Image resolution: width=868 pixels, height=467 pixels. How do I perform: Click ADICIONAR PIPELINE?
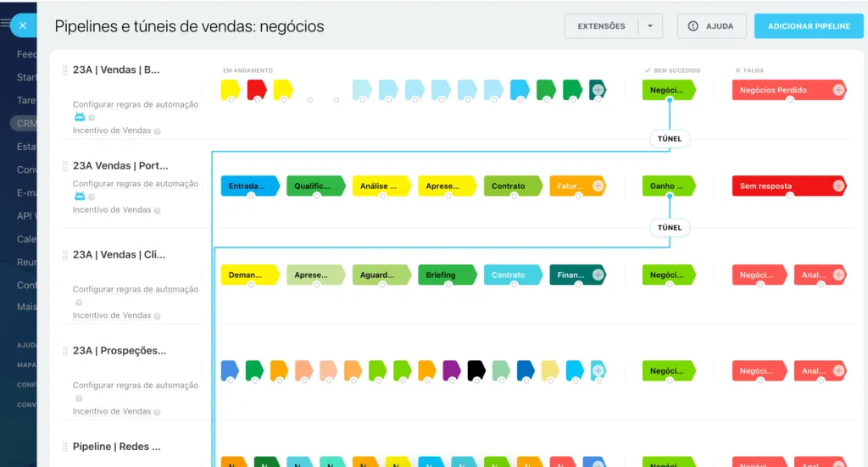[x=809, y=26]
